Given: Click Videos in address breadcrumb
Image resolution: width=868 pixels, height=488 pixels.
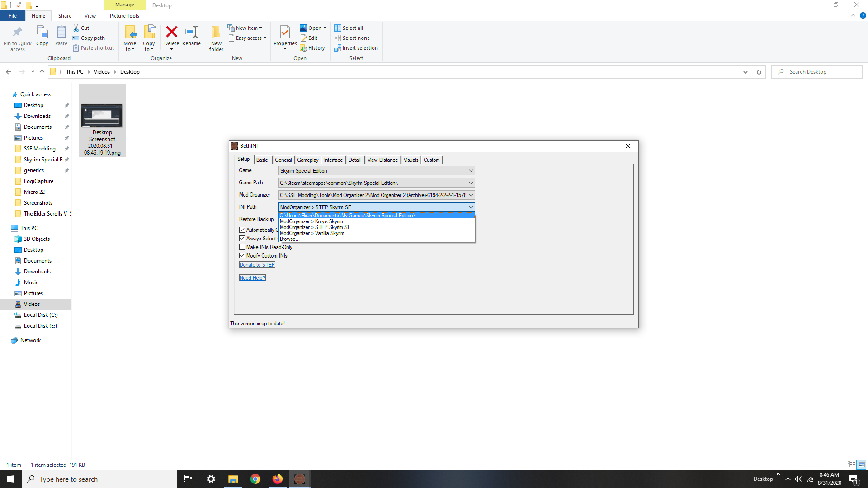Looking at the screenshot, I should [102, 72].
